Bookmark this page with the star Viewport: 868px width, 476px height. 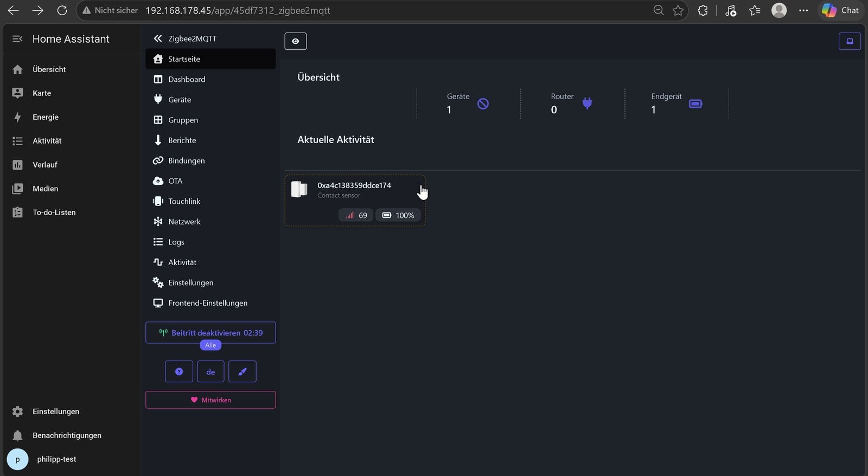point(678,10)
